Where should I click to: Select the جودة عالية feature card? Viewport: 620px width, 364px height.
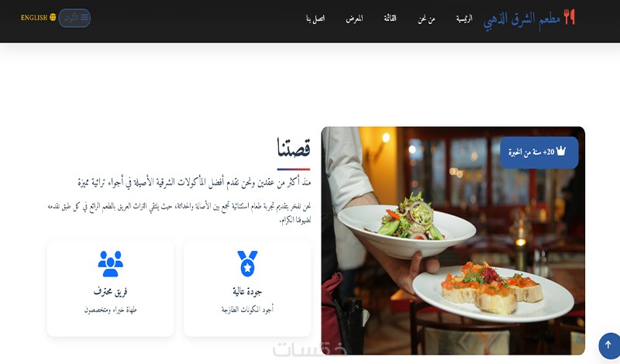[247, 289]
